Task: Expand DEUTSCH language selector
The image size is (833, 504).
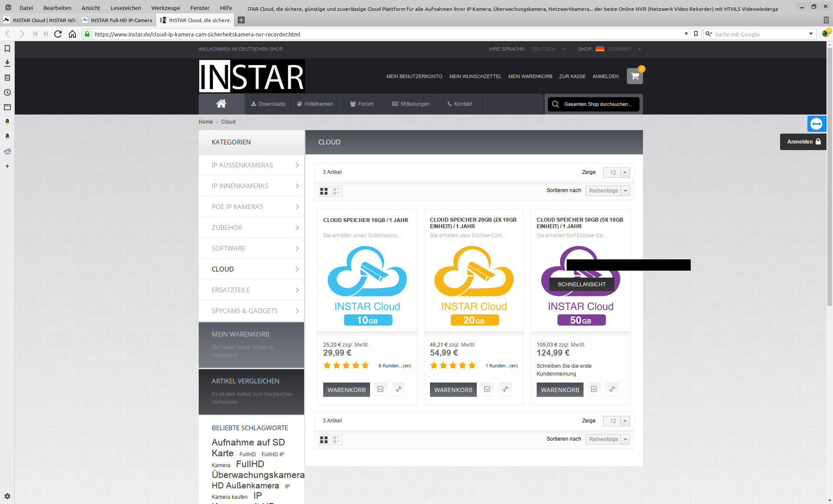Action: click(549, 49)
